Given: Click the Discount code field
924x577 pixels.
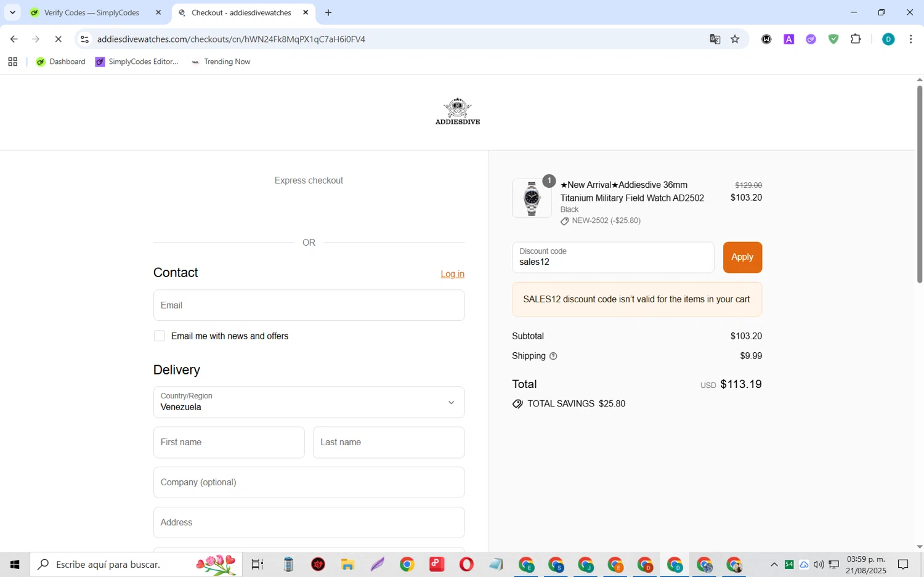Looking at the screenshot, I should 613,257.
